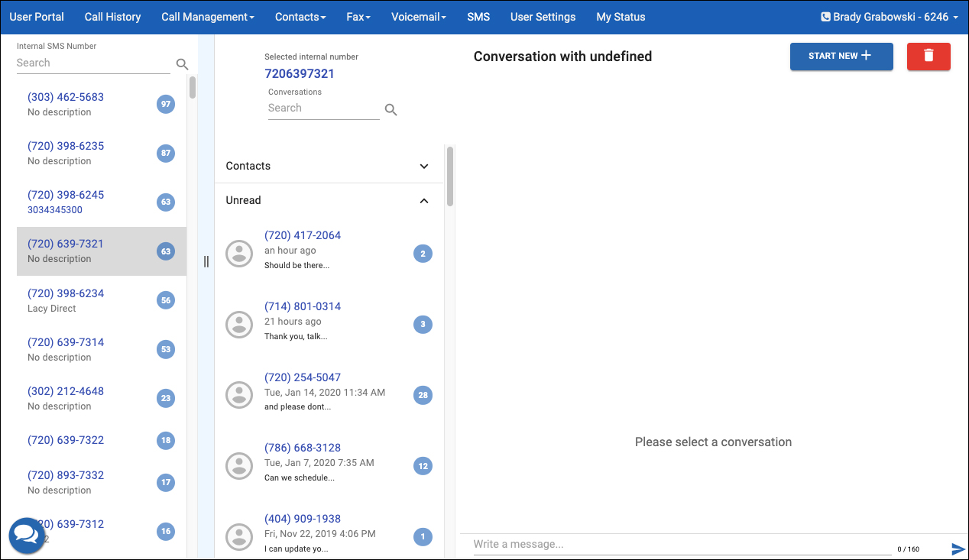Expand the Contacts section

click(x=424, y=166)
